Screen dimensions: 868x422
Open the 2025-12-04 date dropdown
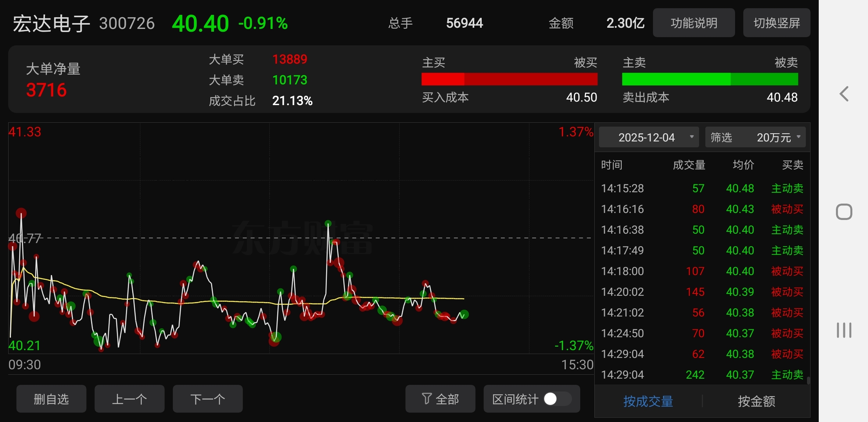(647, 138)
